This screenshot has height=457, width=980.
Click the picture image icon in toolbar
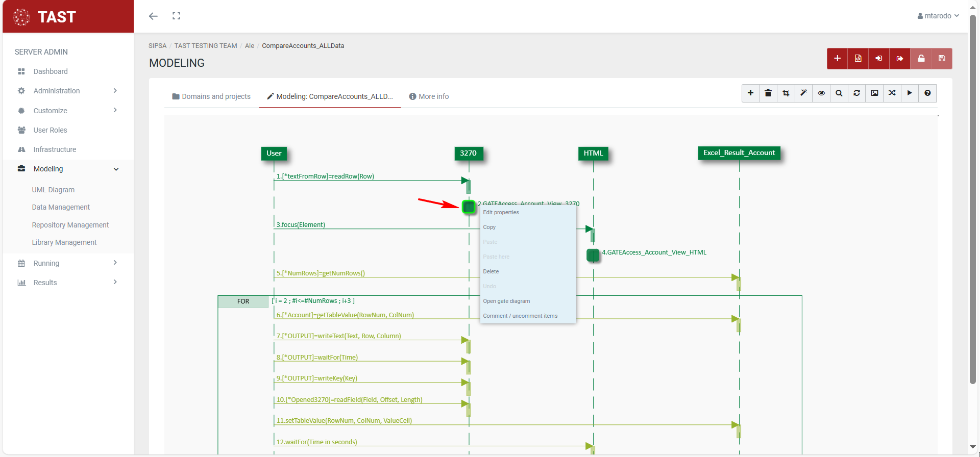tap(874, 93)
